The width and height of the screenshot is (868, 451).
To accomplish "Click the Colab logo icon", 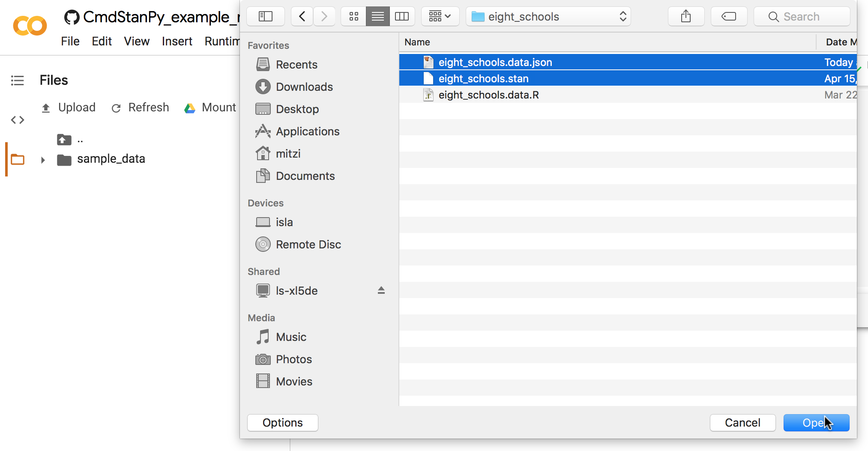I will click(30, 26).
